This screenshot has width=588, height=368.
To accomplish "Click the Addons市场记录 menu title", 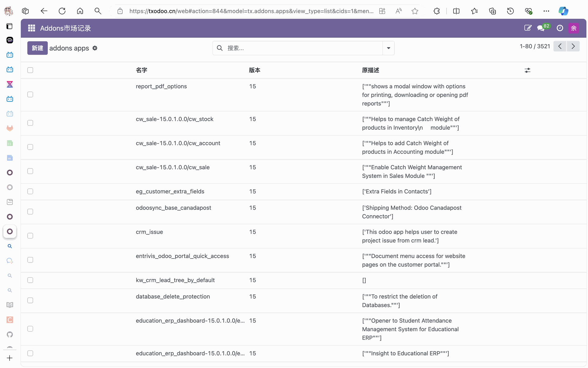I will (x=66, y=28).
